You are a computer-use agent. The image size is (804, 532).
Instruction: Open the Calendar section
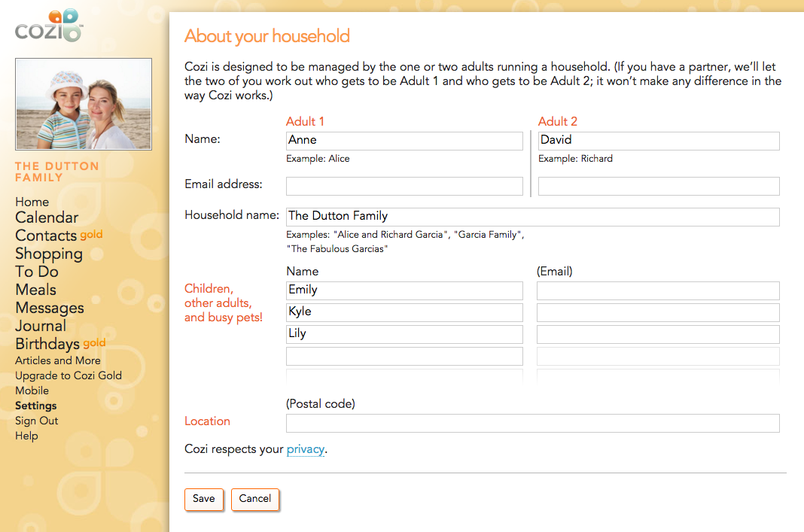pos(47,217)
